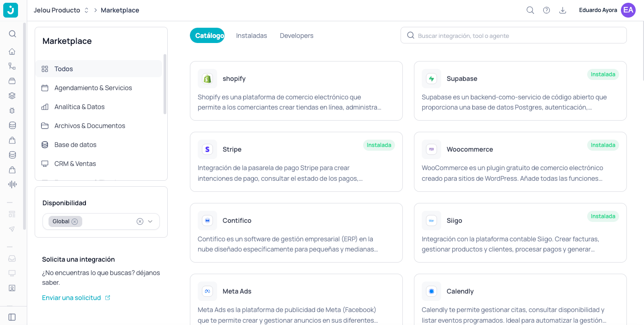Click the category list scrollbar
Image resolution: width=644 pixels, height=325 pixels.
pyautogui.click(x=165, y=84)
